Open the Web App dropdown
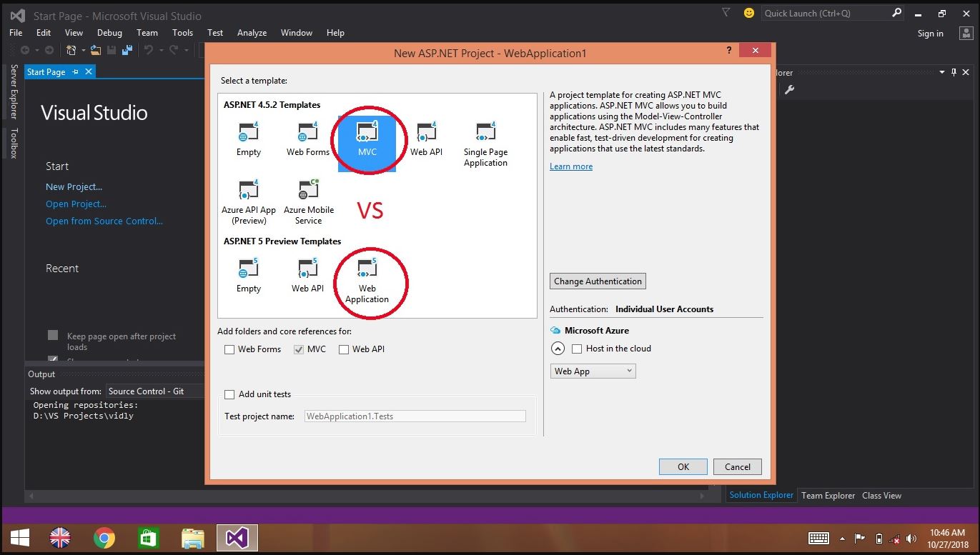The width and height of the screenshot is (980, 555). tap(593, 371)
